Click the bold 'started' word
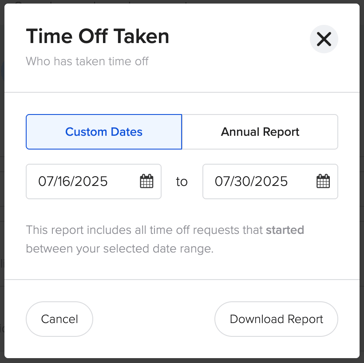The width and height of the screenshot is (364, 363). coord(285,230)
